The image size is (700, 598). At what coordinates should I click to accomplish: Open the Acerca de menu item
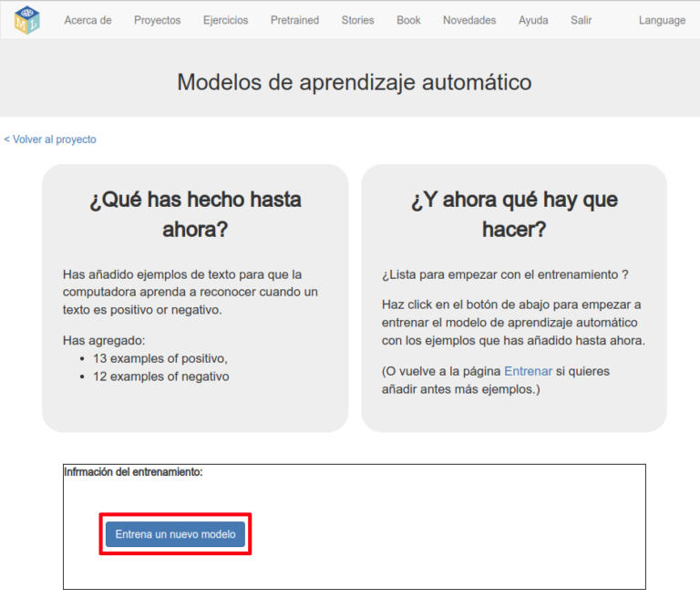pos(87,20)
